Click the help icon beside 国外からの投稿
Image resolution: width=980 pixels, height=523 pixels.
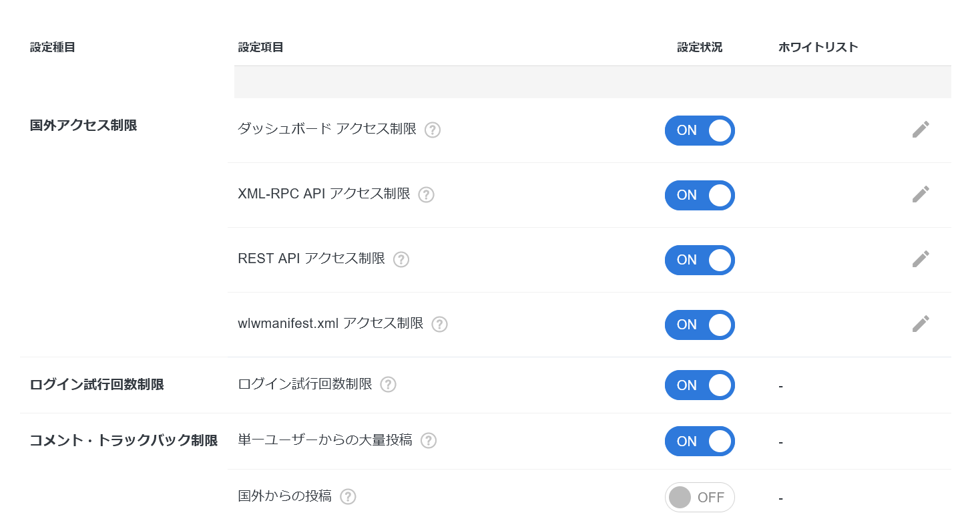(348, 497)
